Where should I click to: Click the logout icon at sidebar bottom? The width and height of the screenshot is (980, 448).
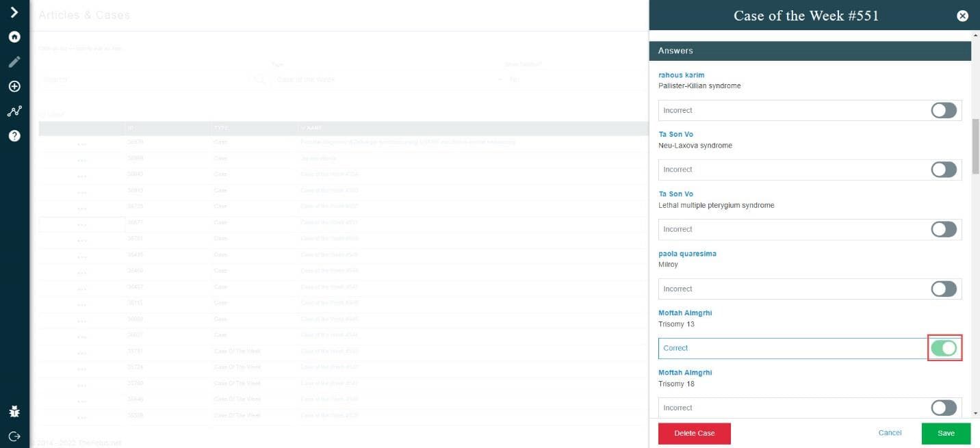pos(14,436)
